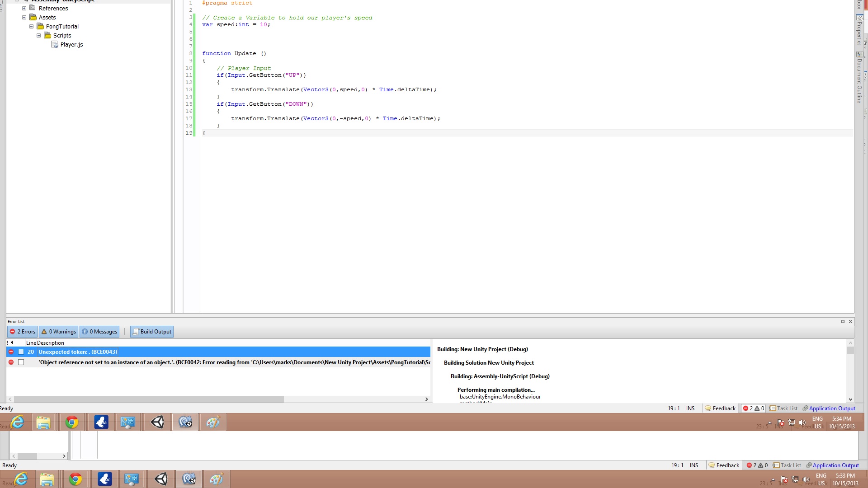Select the 'Object reference not set' error row
The height and width of the screenshot is (488, 868).
click(x=218, y=362)
